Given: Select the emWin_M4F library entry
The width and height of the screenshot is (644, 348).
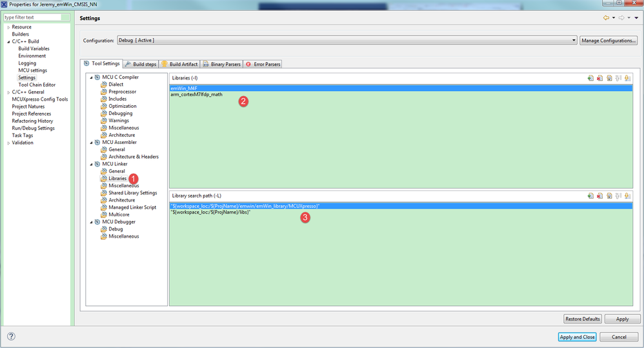Looking at the screenshot, I should click(x=401, y=88).
